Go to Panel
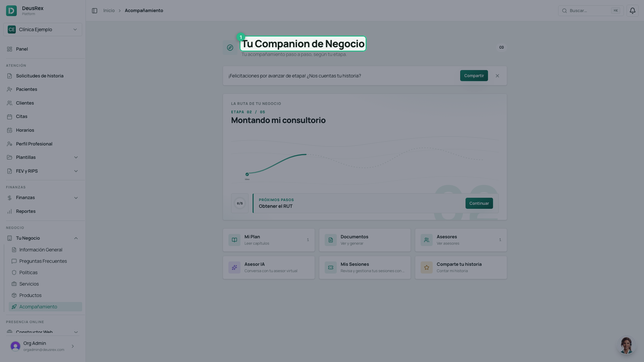Image resolution: width=644 pixels, height=362 pixels. tap(43, 49)
